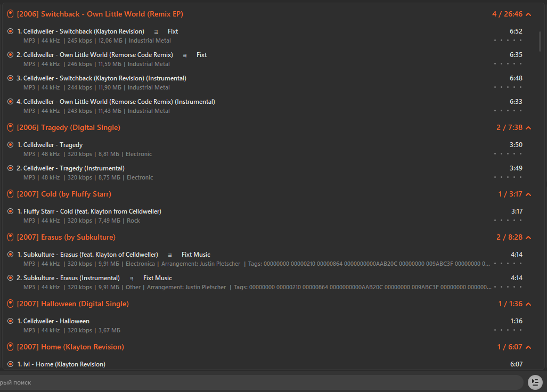Click the lyrics icon after Own Little World (Remorse Code Remix)

(185, 55)
